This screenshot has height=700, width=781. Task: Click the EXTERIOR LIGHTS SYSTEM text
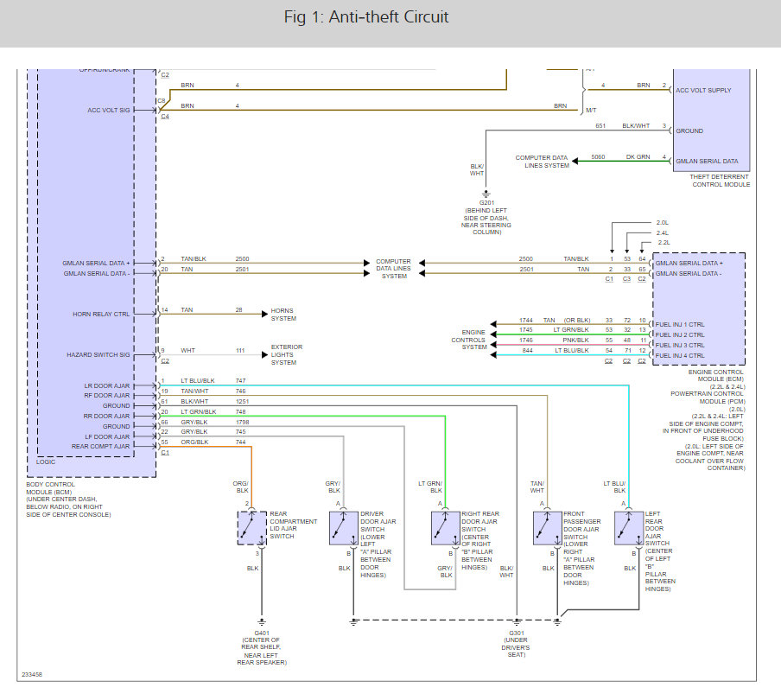(x=287, y=354)
